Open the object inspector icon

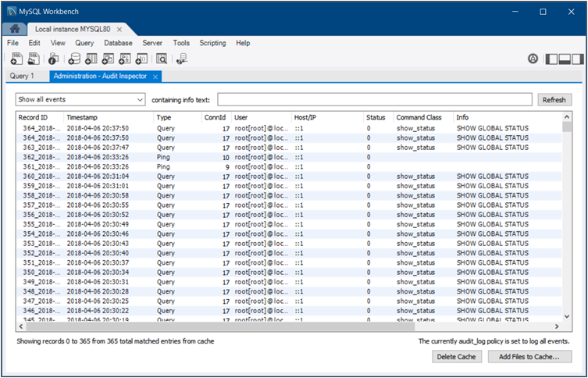54,59
